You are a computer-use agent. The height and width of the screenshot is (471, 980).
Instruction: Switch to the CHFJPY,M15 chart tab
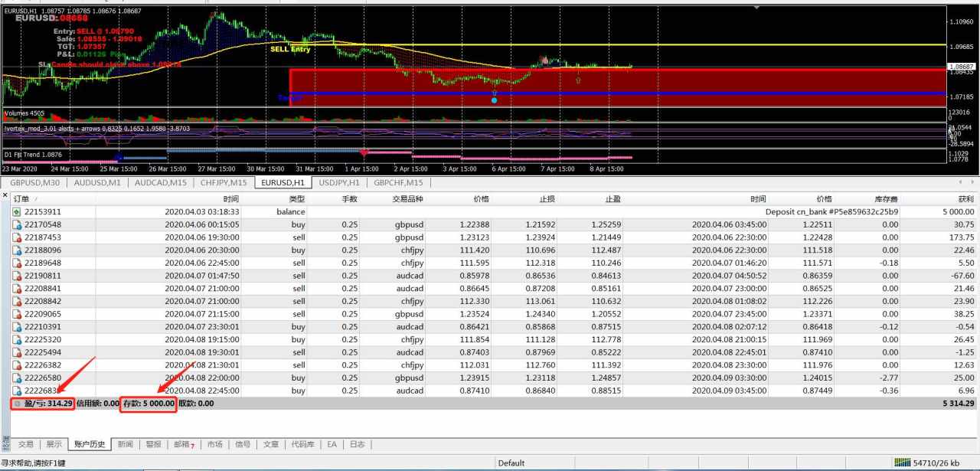(x=224, y=182)
